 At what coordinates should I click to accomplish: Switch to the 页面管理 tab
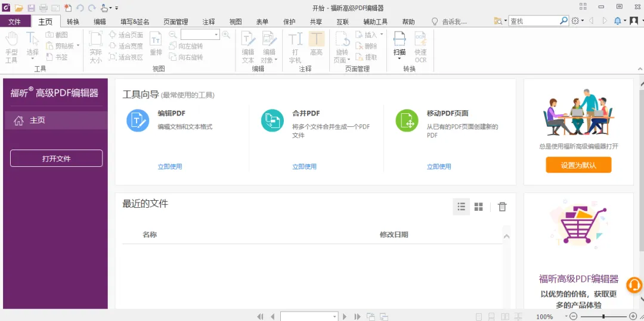176,21
